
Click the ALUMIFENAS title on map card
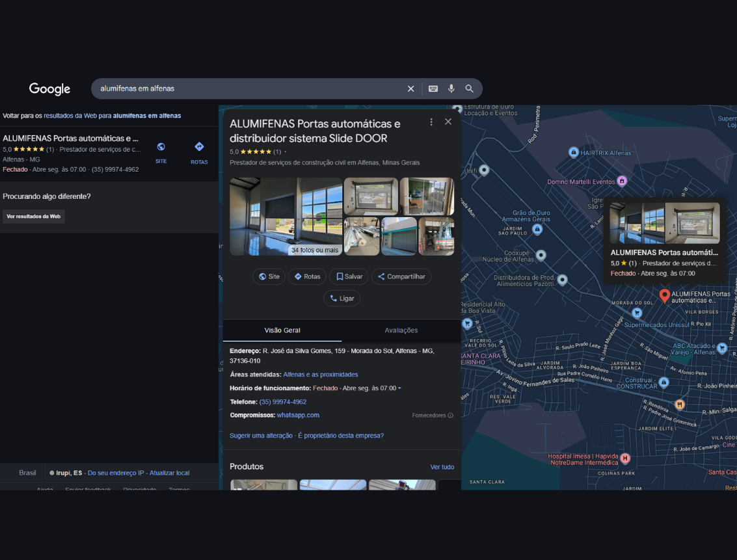click(664, 252)
